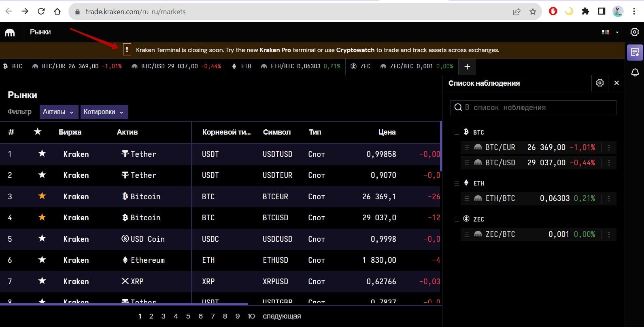Star Tether USDTUSD row
The width and height of the screenshot is (644, 327).
point(42,154)
